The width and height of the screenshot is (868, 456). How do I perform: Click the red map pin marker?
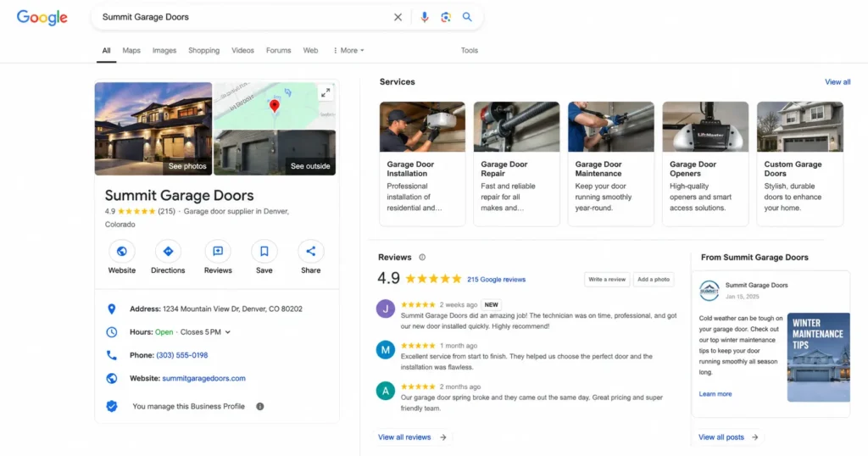[274, 106]
